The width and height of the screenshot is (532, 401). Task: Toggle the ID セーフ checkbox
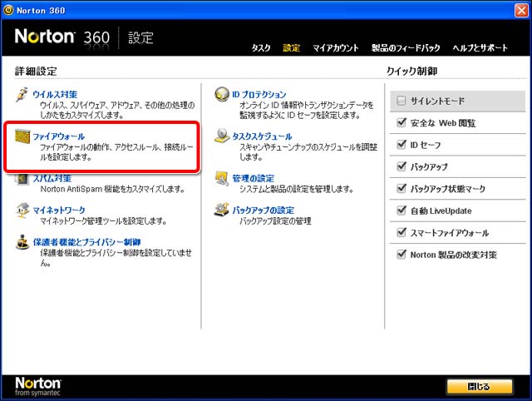pyautogui.click(x=401, y=144)
